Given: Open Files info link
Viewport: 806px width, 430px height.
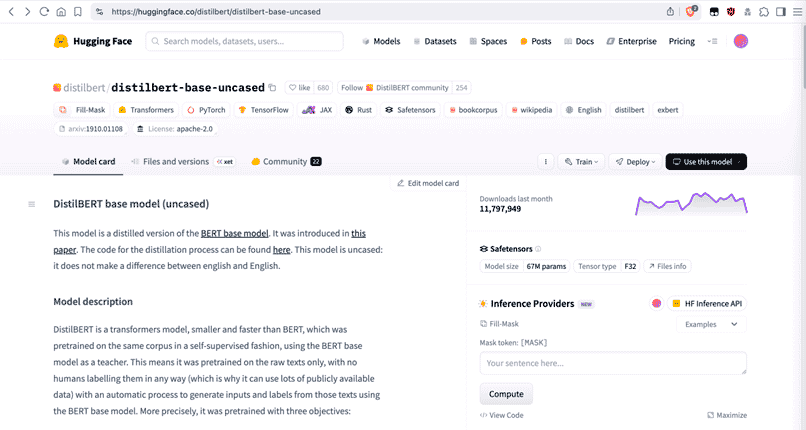Looking at the screenshot, I should tap(667, 266).
